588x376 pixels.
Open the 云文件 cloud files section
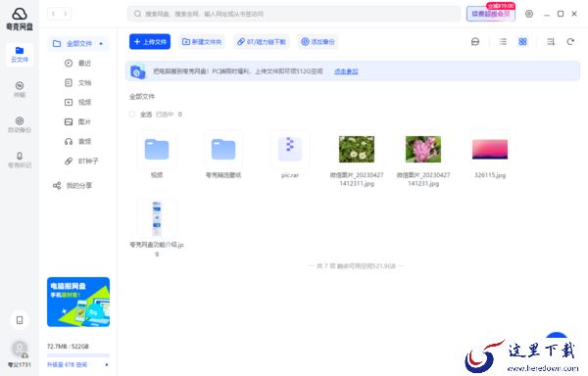(20, 55)
